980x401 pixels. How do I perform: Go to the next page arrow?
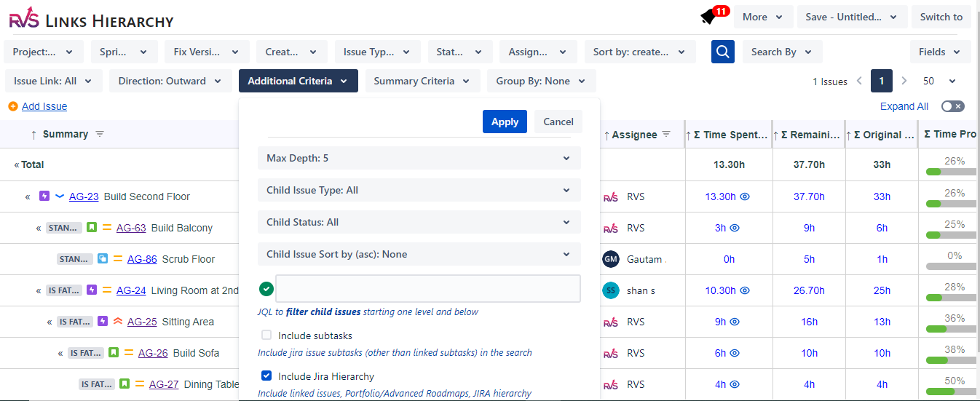tap(904, 81)
